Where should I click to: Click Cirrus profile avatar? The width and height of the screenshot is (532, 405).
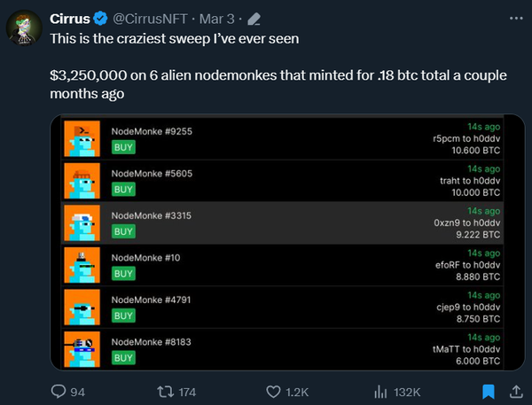23,28
